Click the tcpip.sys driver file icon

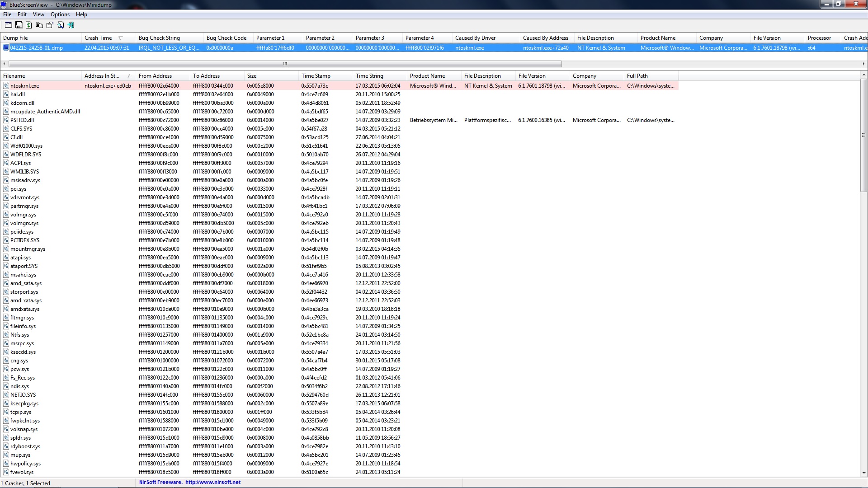pos(6,412)
